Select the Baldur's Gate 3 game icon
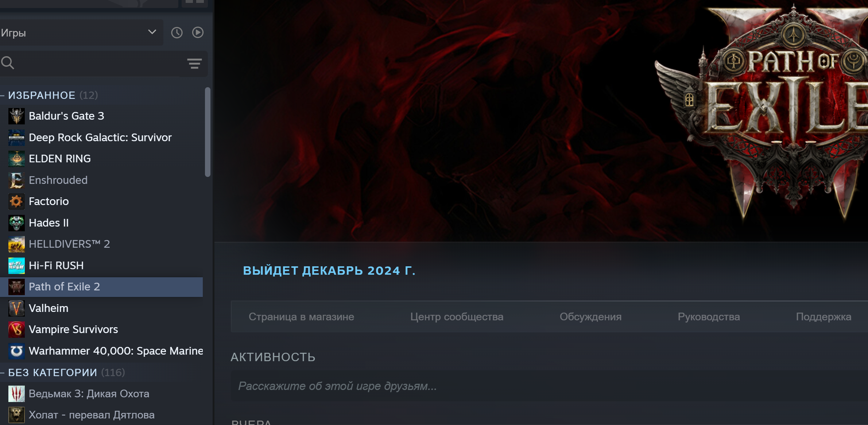The image size is (868, 425). (16, 116)
